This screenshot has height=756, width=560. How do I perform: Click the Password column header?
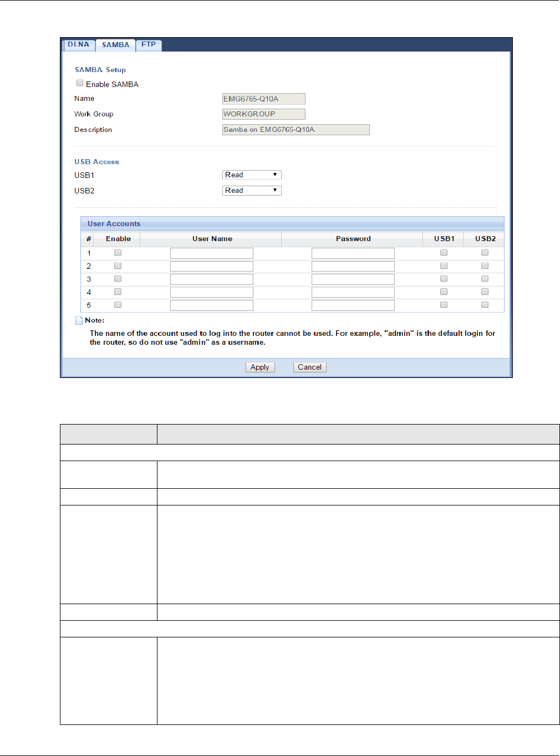click(x=353, y=239)
